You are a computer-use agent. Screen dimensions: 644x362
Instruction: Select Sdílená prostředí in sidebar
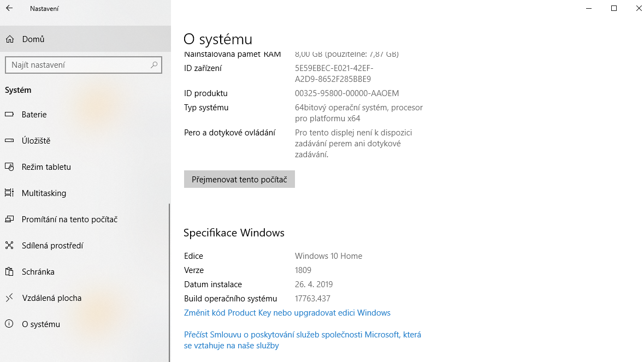pos(85,246)
